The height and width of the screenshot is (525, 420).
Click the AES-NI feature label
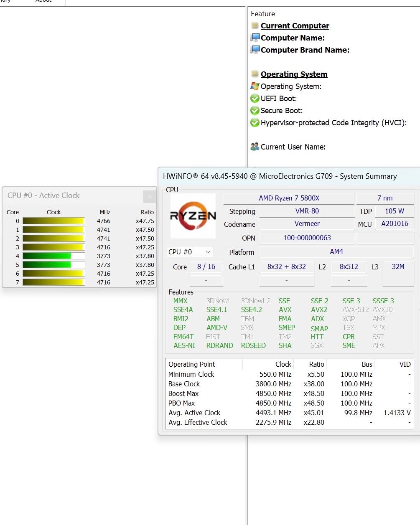184,345
